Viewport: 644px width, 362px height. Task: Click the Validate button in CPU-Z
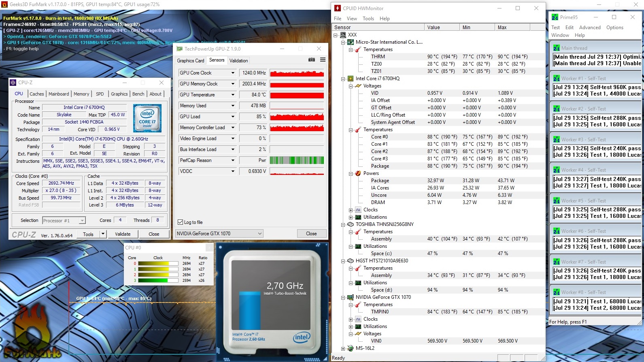pos(123,234)
